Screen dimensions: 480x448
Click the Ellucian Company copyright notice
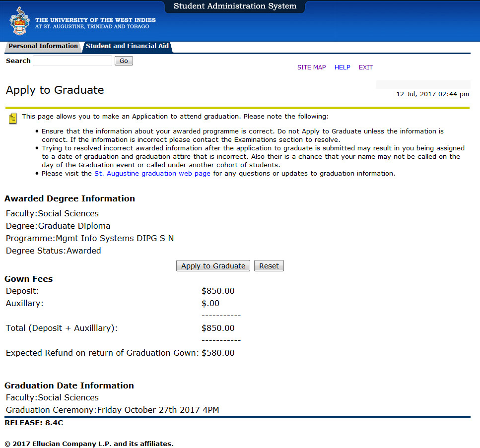89,444
